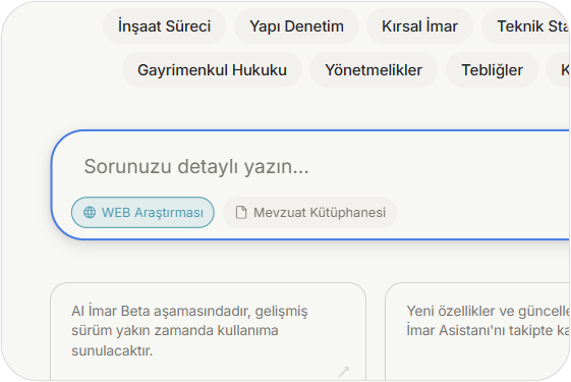The image size is (571, 382).
Task: Select the Yapı Denetim category chip
Action: click(x=296, y=26)
